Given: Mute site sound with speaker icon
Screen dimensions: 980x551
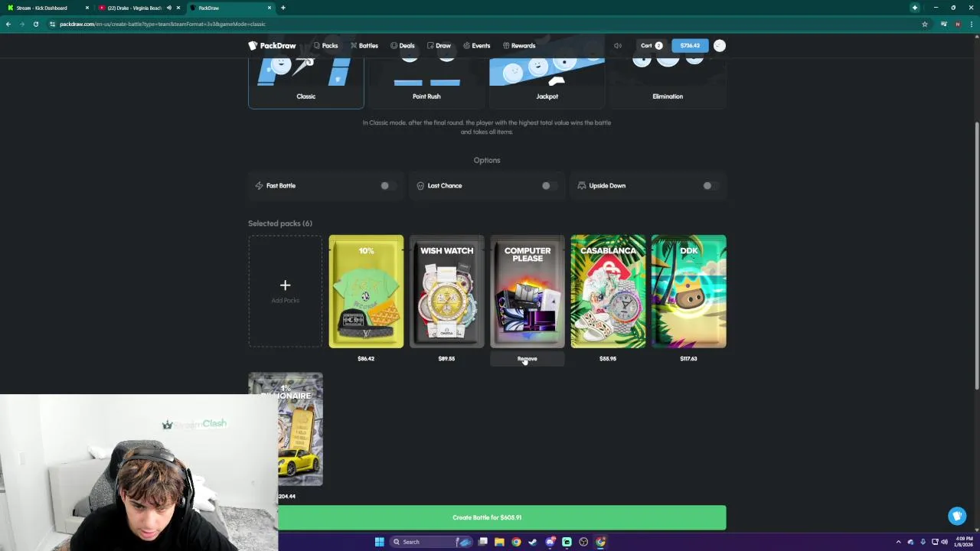Looking at the screenshot, I should tap(618, 46).
